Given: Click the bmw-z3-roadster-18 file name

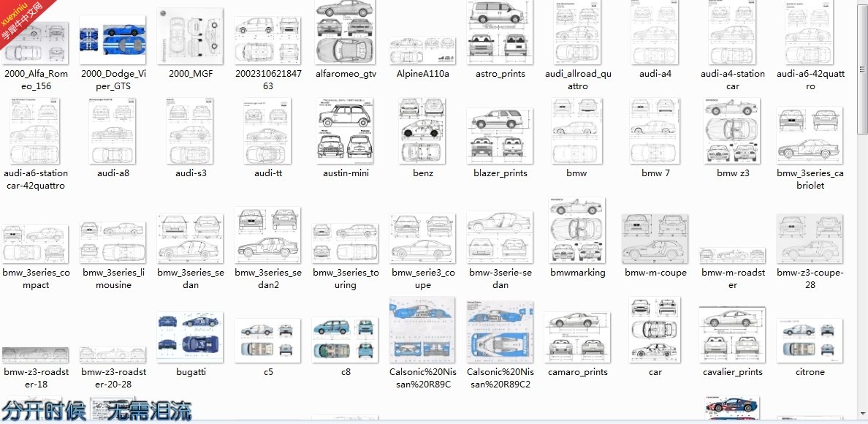Looking at the screenshot, I should [x=36, y=379].
